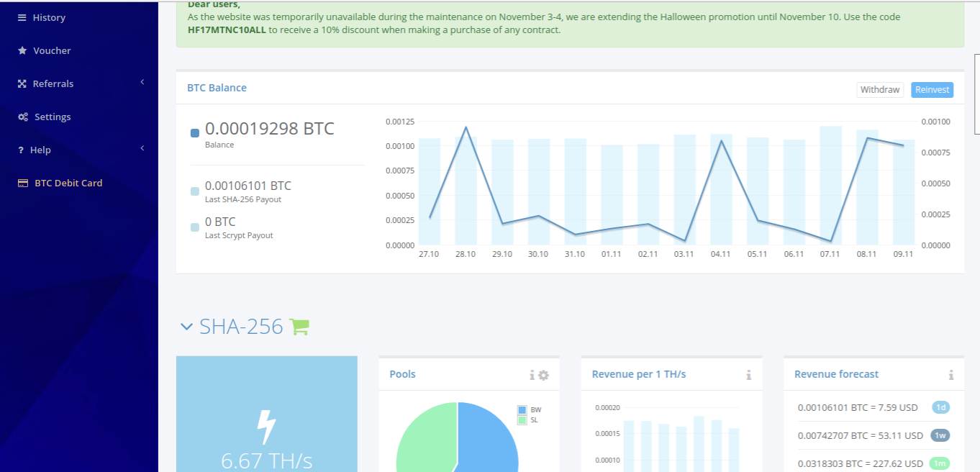Select the 1w forecast badge
Screen dimensions: 980x472
tap(940, 435)
